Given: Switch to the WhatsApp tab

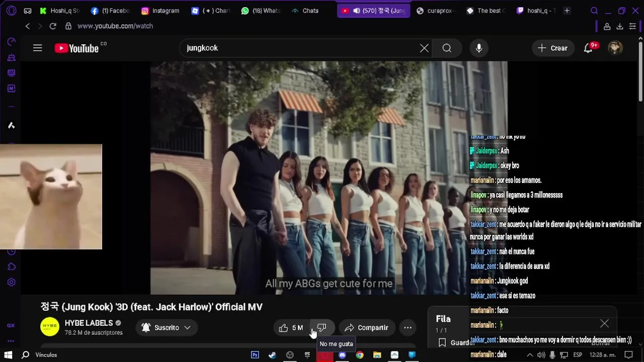Looking at the screenshot, I should (261, 11).
